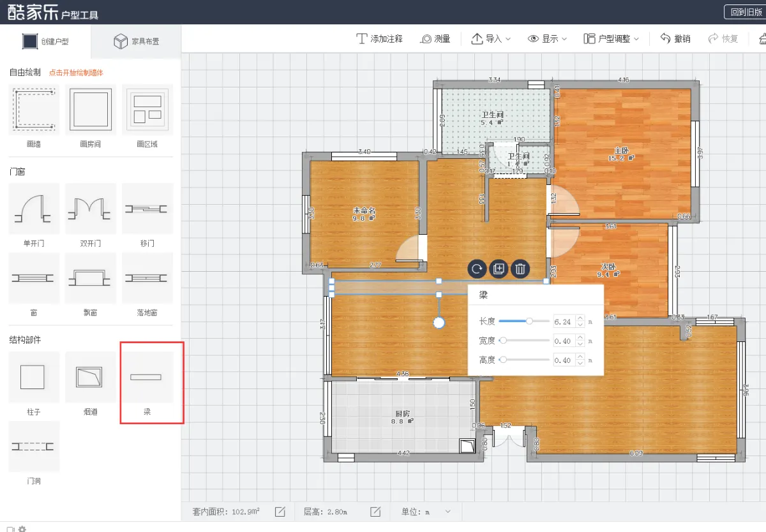Viewport: 766px width, 532px height.
Task: Open the 导入 (import) dropdown
Action: point(492,38)
